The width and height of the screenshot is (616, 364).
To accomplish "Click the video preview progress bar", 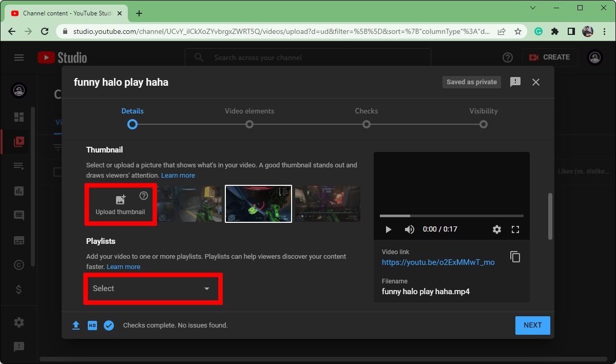I will click(451, 216).
